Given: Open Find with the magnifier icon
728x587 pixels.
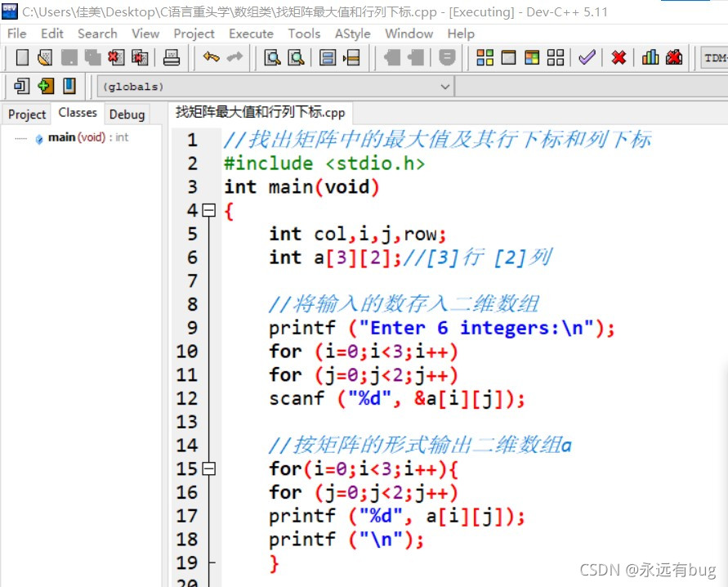Looking at the screenshot, I should point(273,57).
